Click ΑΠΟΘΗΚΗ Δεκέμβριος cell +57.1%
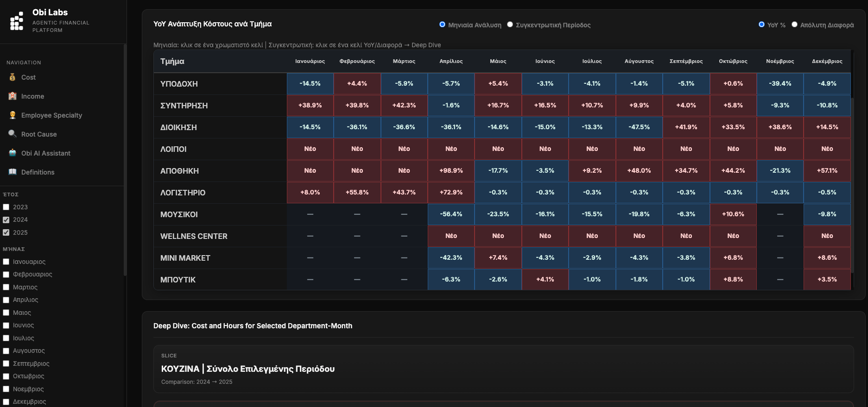 tap(827, 171)
